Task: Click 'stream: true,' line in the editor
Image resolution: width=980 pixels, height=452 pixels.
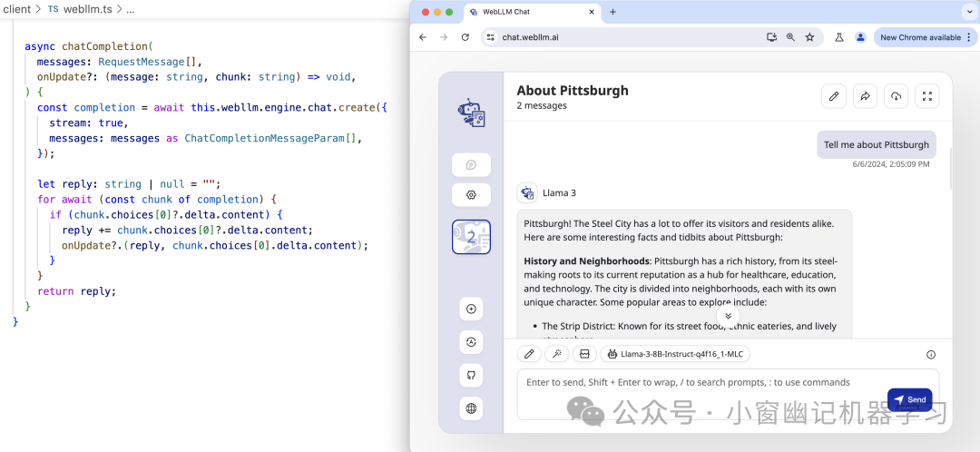Action: coord(89,123)
